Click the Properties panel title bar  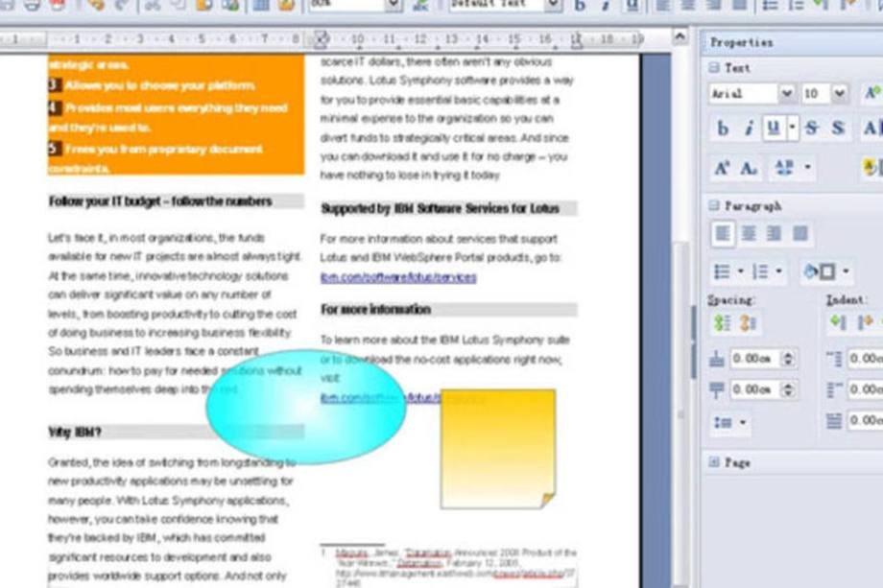pos(791,42)
